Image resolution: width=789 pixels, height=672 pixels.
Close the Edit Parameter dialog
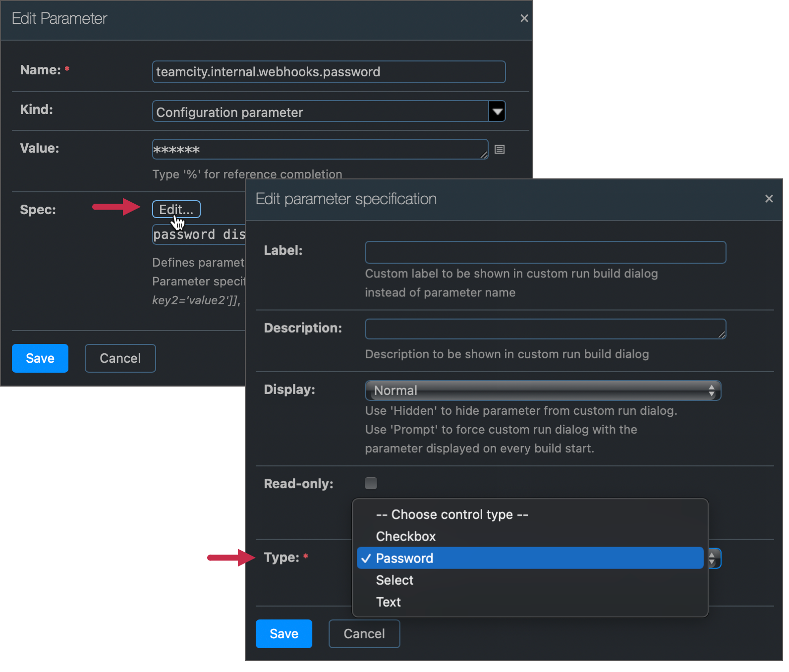tap(524, 18)
